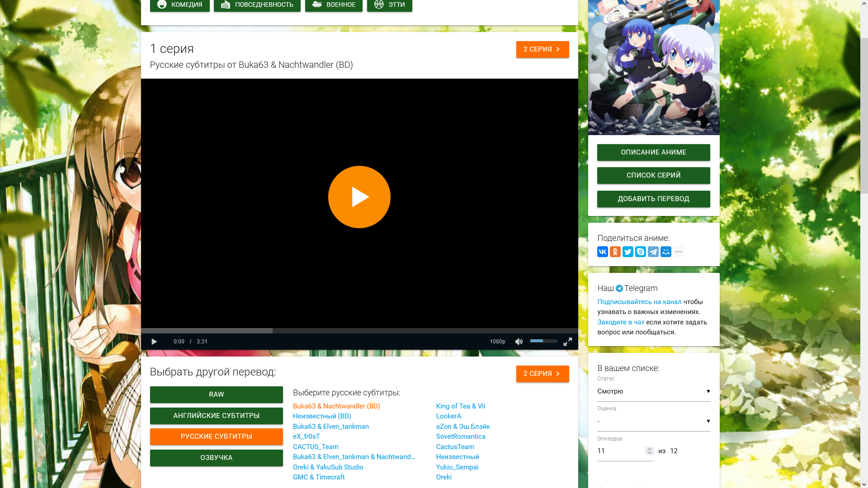Click Добавить перевод button
868x488 pixels.
pyautogui.click(x=654, y=199)
